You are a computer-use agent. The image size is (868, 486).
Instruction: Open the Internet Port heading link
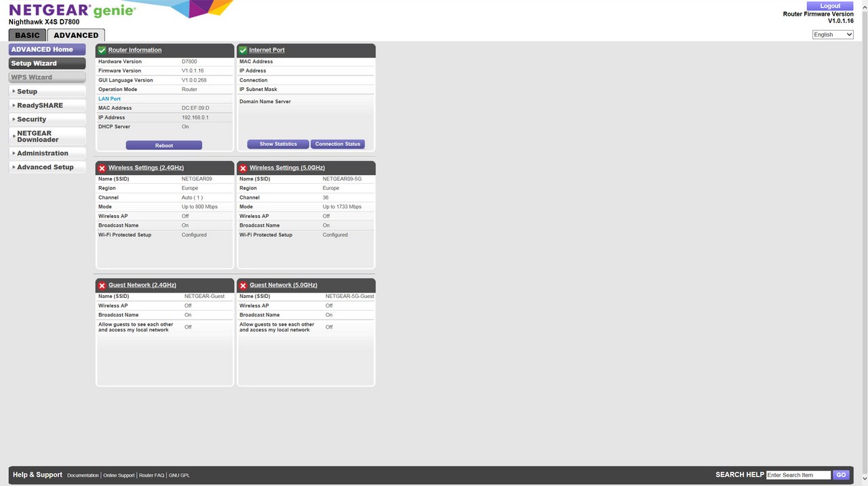click(x=267, y=50)
